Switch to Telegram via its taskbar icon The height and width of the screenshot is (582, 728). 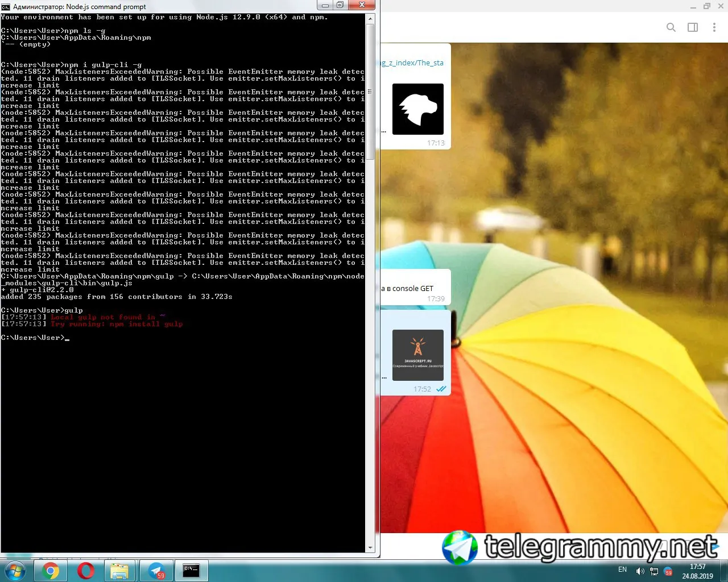pos(155,570)
